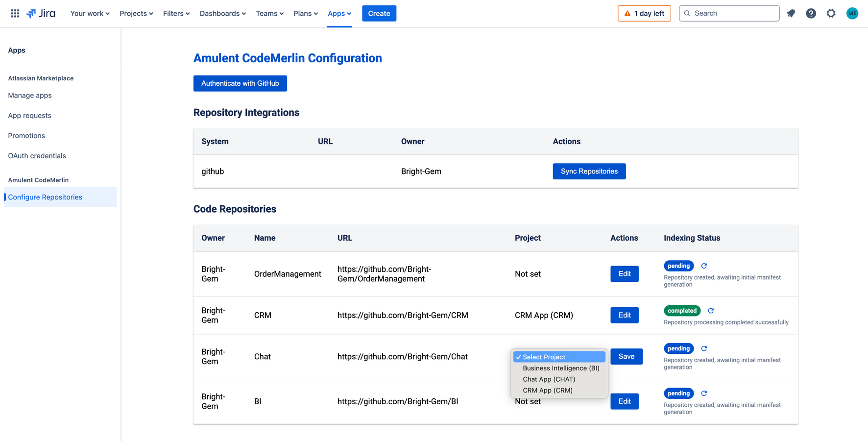The width and height of the screenshot is (868, 441).
Task: Click pending badge in Chat row
Action: click(x=678, y=348)
